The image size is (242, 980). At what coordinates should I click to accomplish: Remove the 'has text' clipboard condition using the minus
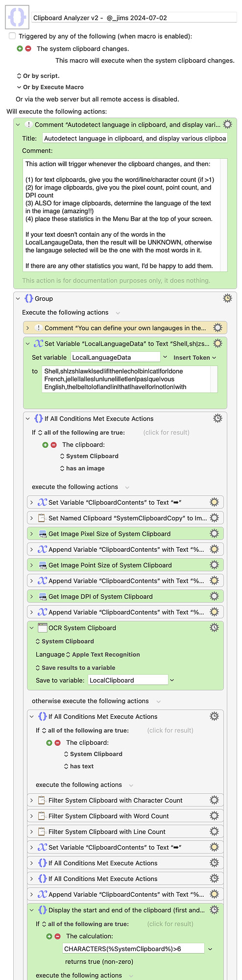pyautogui.click(x=57, y=743)
